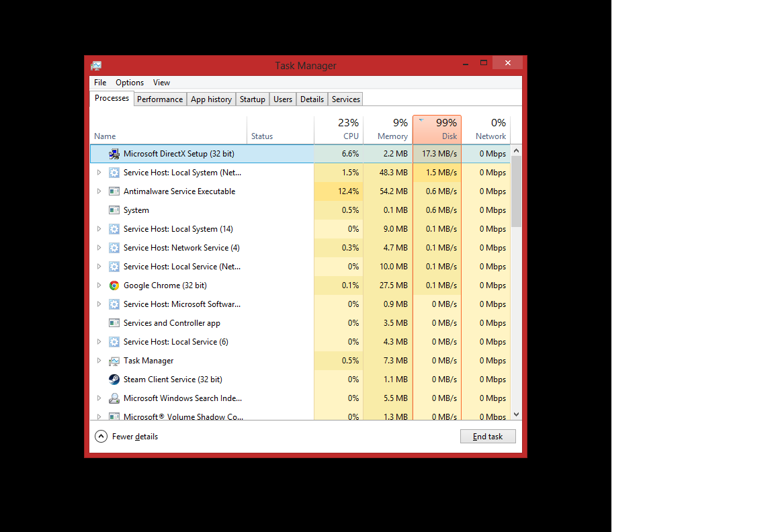This screenshot has width=774, height=532.
Task: Click the Services and Controller app icon
Action: pyautogui.click(x=114, y=323)
